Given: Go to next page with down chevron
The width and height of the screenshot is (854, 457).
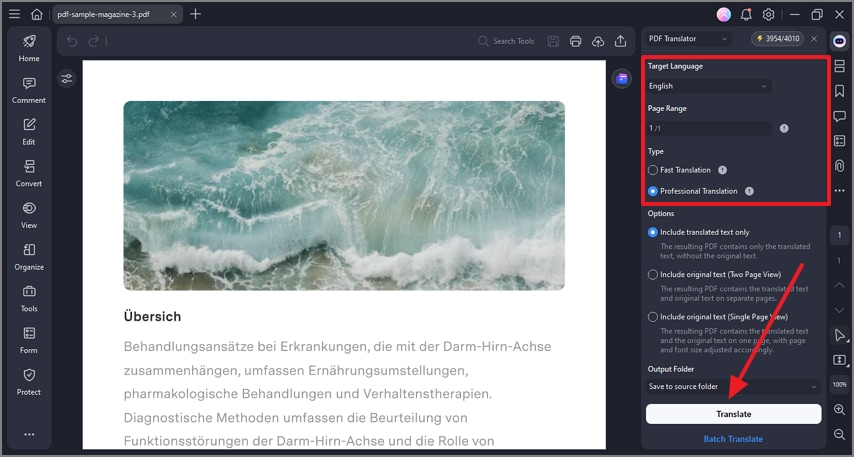Looking at the screenshot, I should [x=839, y=310].
